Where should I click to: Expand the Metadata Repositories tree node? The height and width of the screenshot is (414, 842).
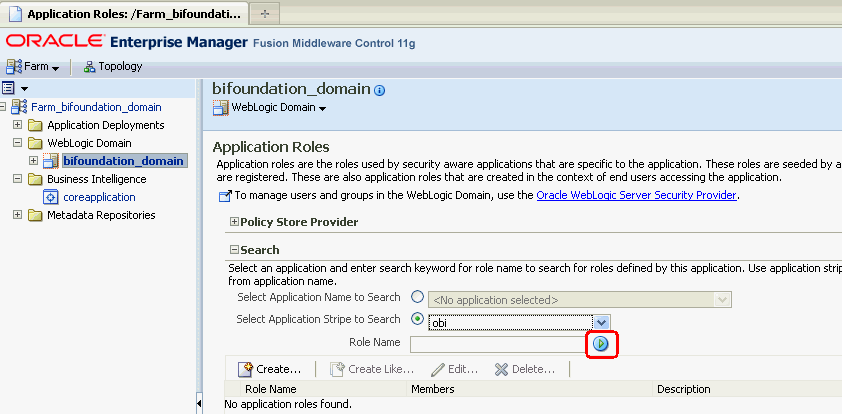coord(17,215)
